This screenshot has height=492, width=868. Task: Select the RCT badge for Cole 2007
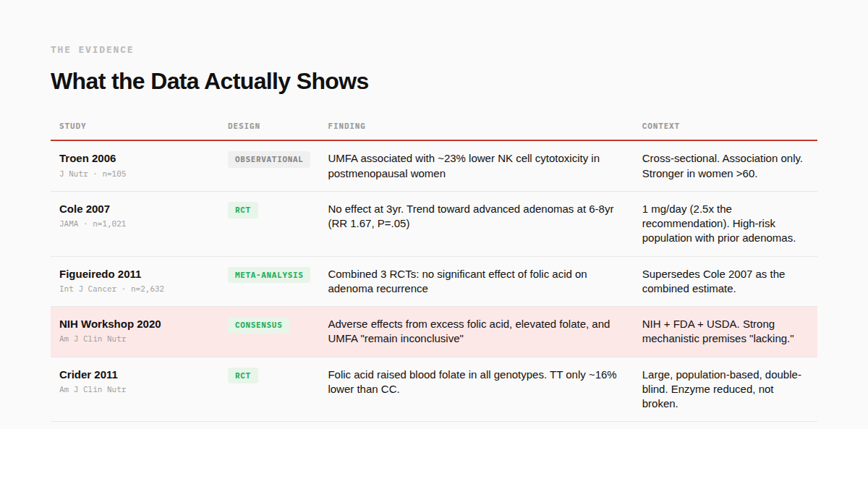coord(242,210)
